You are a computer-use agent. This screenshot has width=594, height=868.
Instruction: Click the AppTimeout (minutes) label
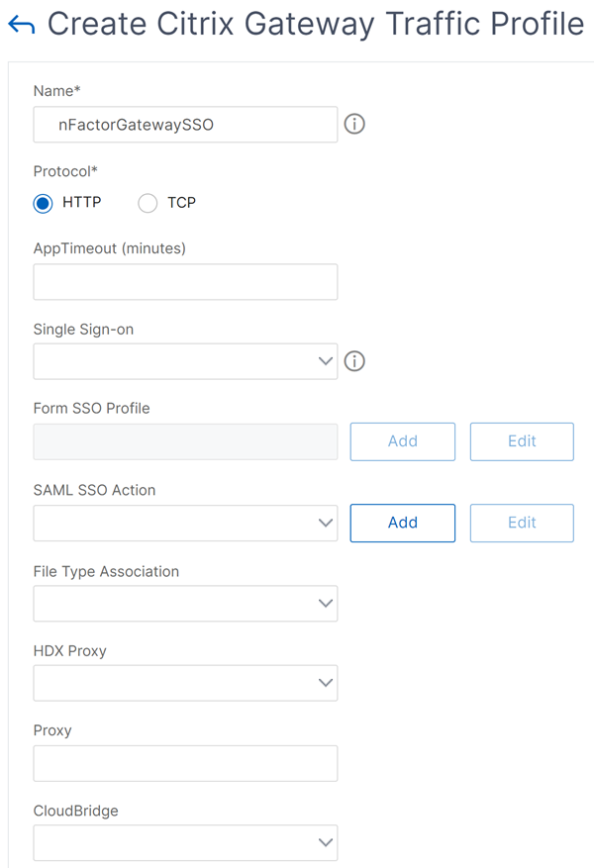pyautogui.click(x=110, y=248)
